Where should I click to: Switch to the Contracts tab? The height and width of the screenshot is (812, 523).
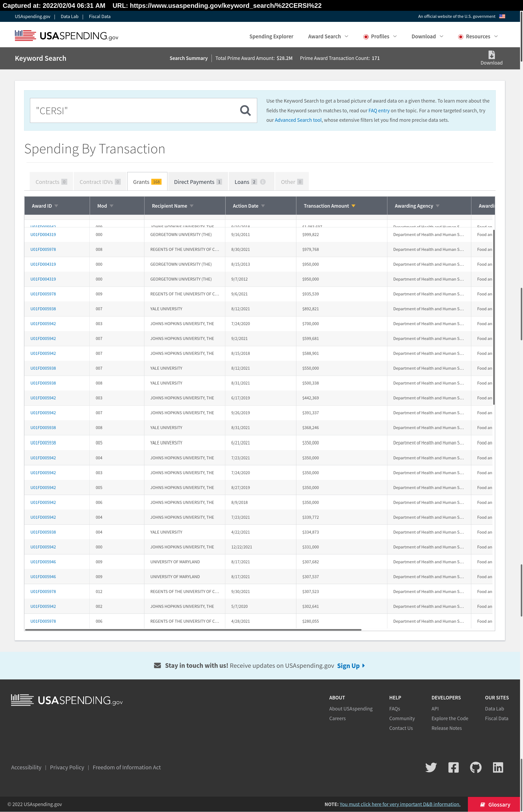(51, 182)
